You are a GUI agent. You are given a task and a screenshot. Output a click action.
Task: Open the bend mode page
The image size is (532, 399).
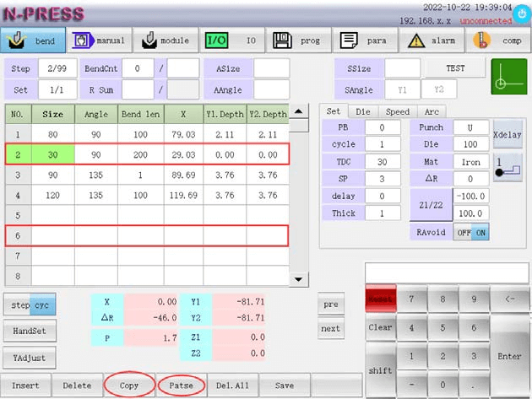pyautogui.click(x=33, y=40)
